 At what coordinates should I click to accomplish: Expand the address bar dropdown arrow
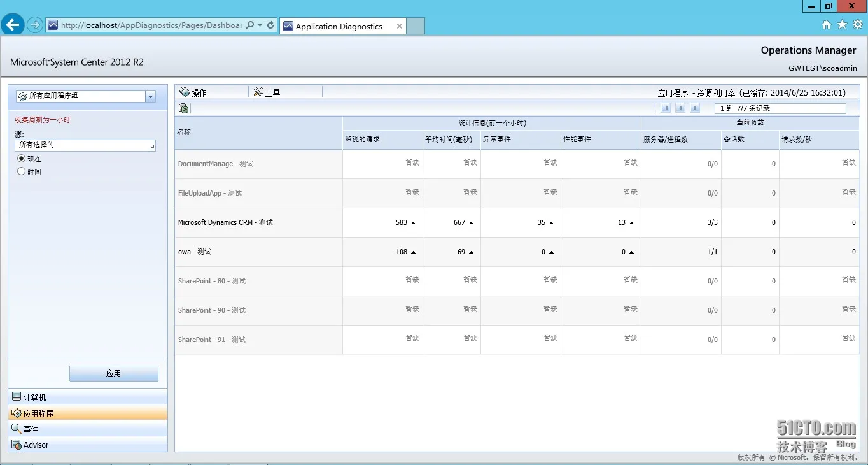(x=260, y=25)
